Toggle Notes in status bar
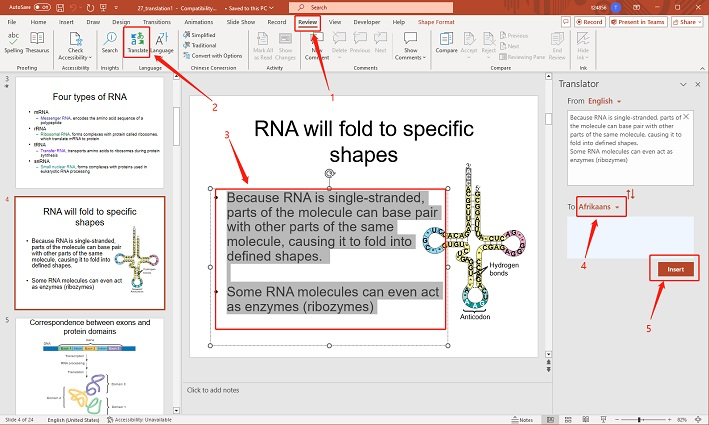Screen dimensions: 709x425 (522, 420)
